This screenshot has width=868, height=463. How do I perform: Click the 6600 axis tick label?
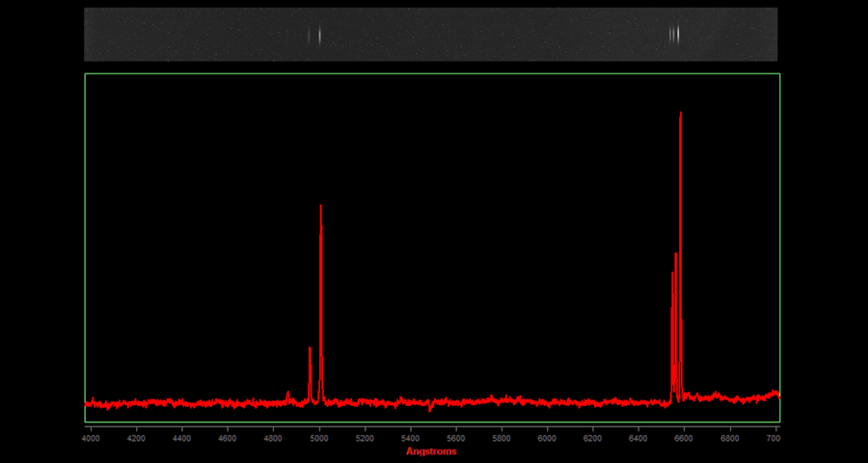tap(684, 437)
